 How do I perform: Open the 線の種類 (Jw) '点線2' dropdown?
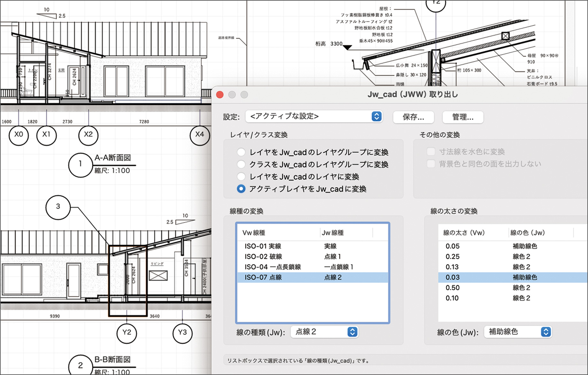coord(324,332)
